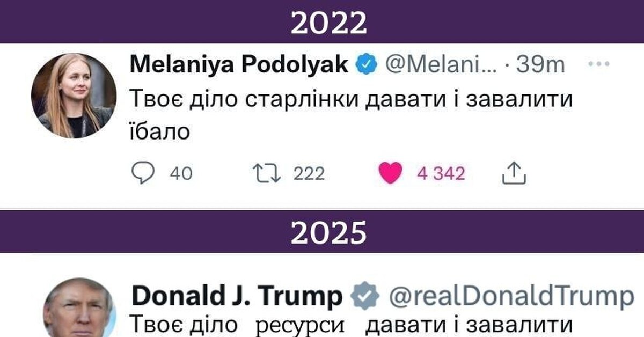Click the Melaniya Podolyak display name
The width and height of the screenshot is (644, 337).
(x=239, y=64)
